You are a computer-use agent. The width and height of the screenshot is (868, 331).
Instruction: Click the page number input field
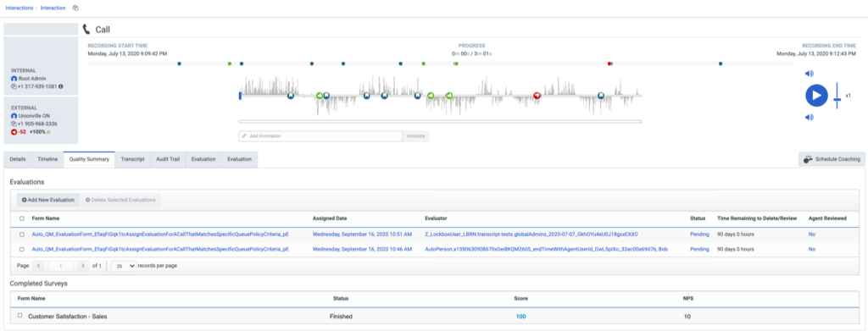click(61, 266)
